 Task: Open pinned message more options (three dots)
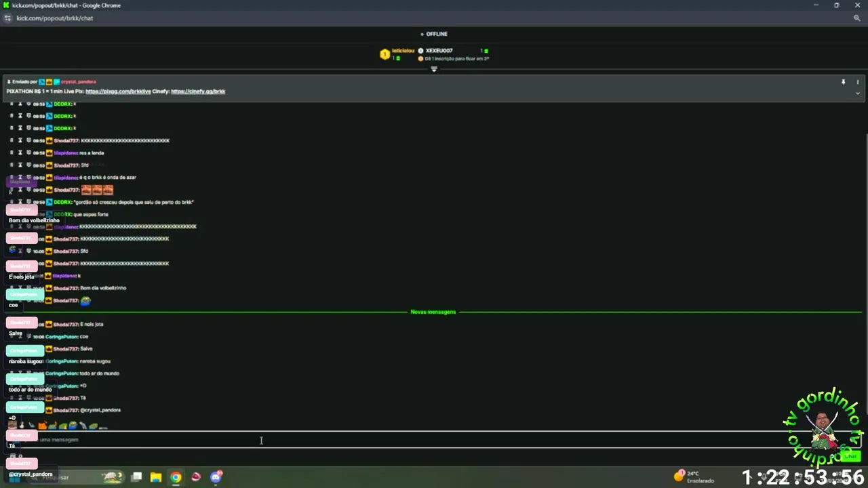[857, 82]
